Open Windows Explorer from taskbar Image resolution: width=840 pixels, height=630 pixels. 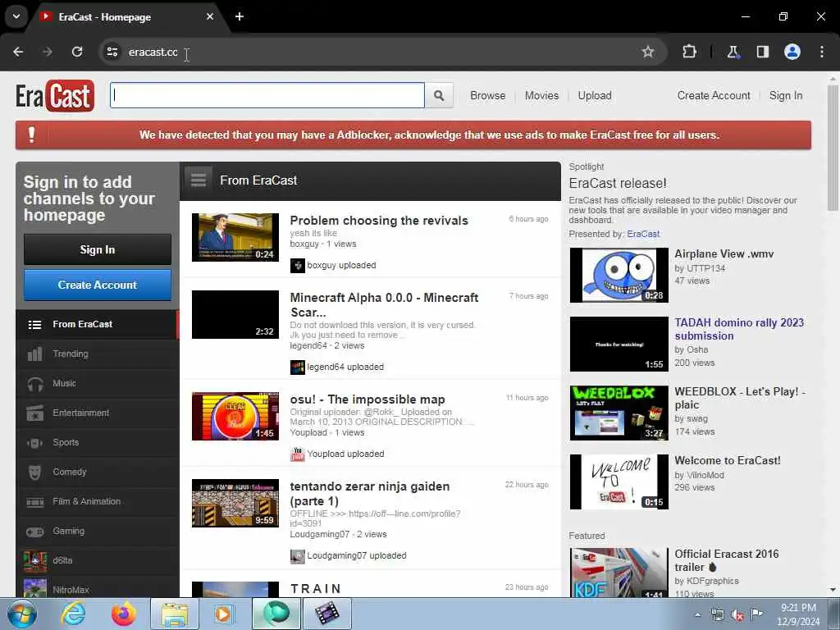(x=175, y=614)
